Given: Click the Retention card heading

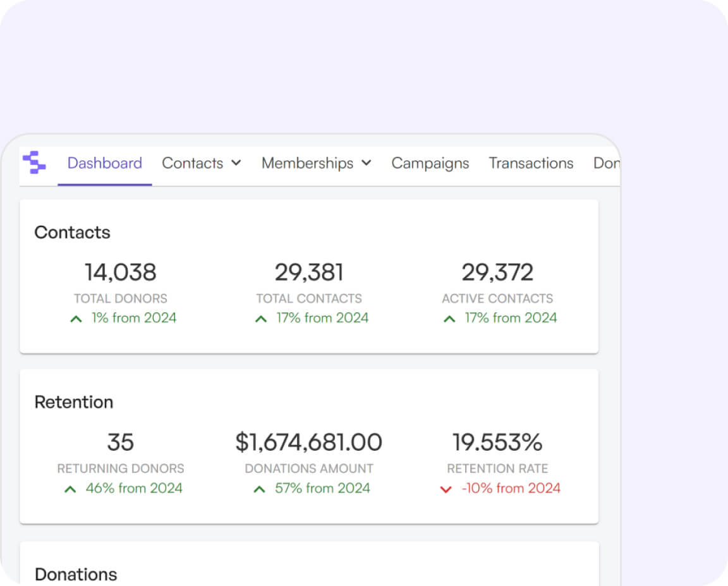Looking at the screenshot, I should pyautogui.click(x=74, y=402).
